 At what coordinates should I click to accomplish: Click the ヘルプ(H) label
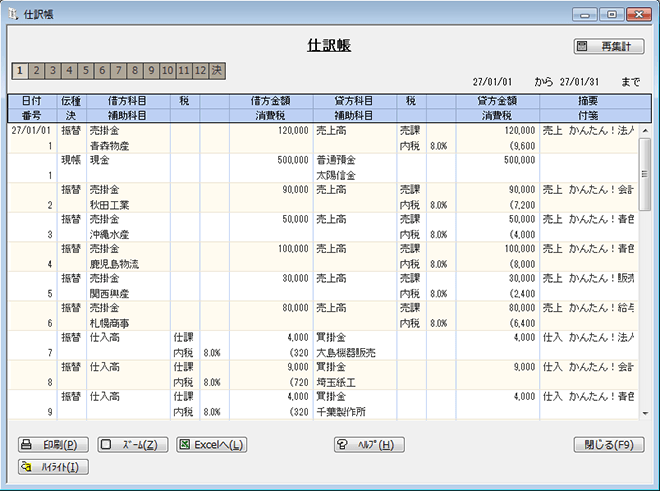(x=375, y=445)
